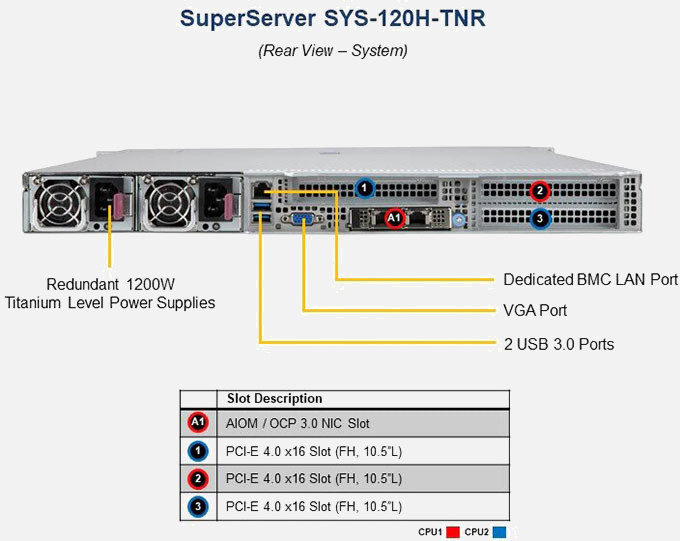The height and width of the screenshot is (541, 680).
Task: Click the "Redundant 1200W" label text
Action: 111,285
